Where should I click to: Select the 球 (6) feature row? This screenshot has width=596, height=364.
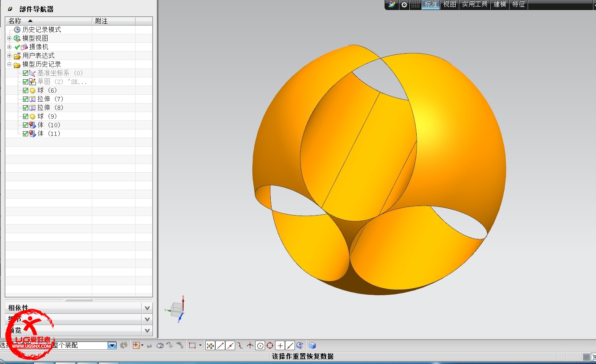(79, 90)
